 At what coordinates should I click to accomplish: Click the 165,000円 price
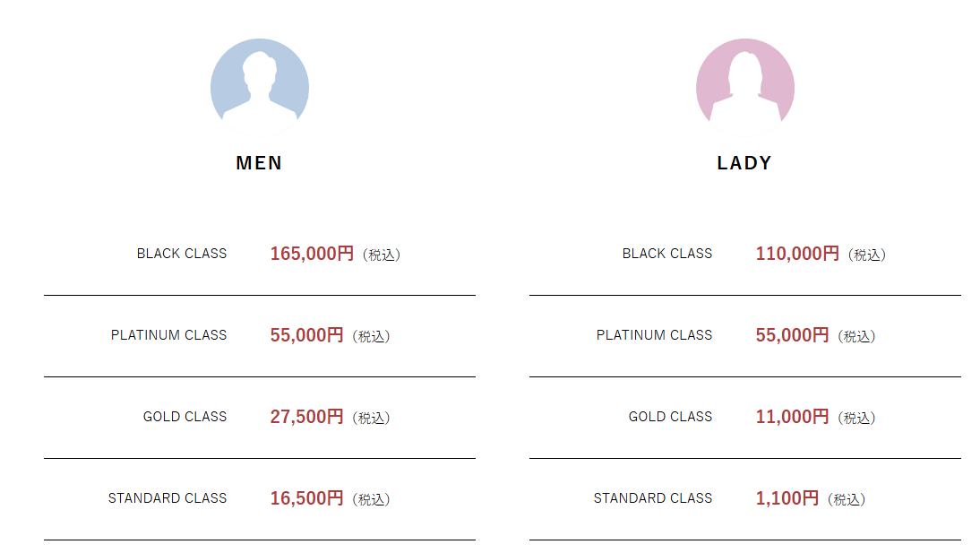tap(312, 254)
